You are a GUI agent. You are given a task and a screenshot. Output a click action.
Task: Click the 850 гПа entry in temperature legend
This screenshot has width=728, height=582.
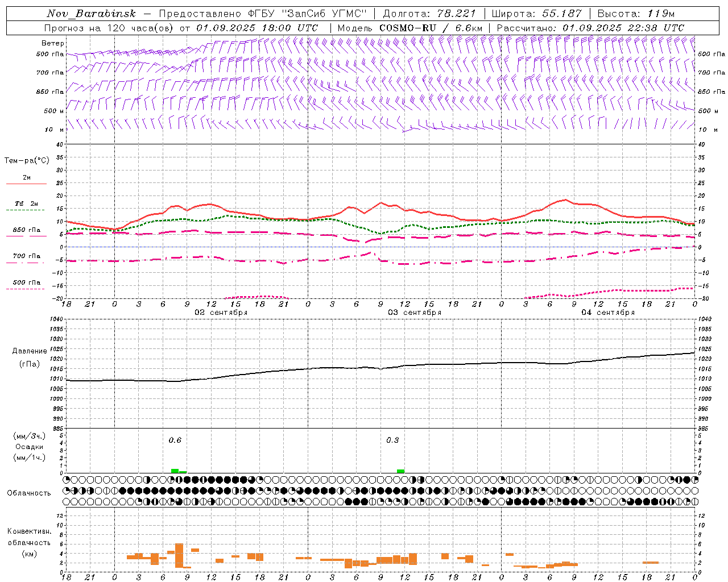point(26,230)
